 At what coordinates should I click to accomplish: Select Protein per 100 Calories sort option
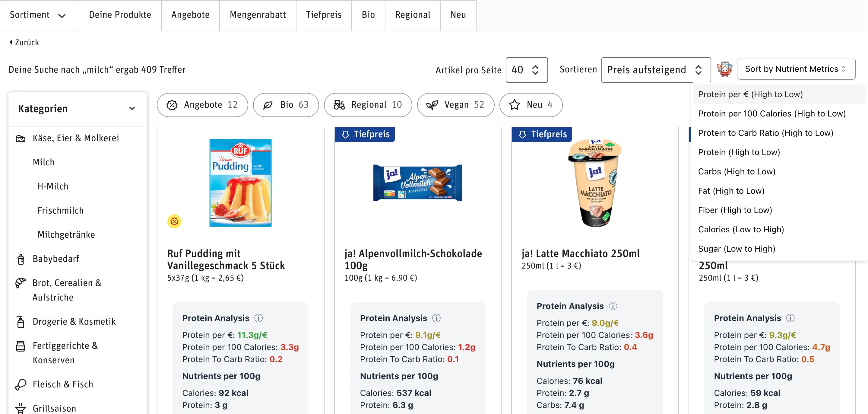point(771,114)
